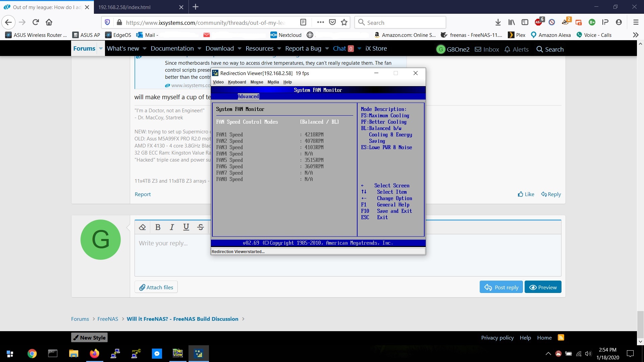The height and width of the screenshot is (362, 644).
Task: Toggle Italic formatting in editor
Action: (172, 227)
